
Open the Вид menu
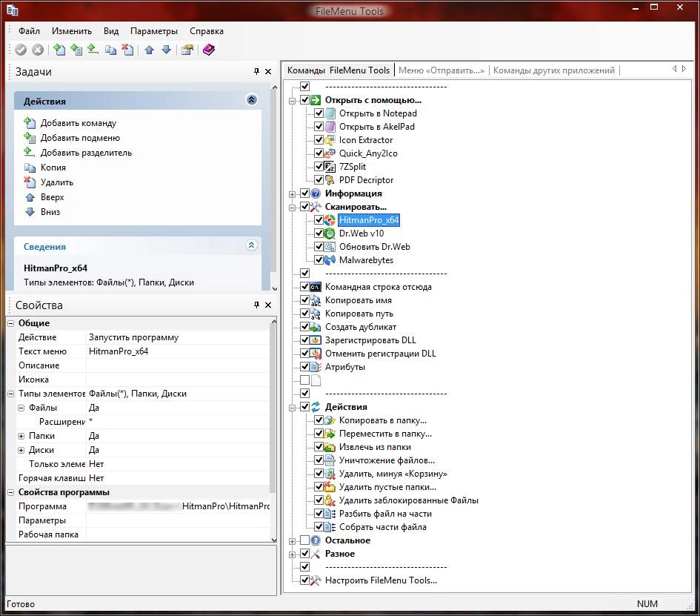(x=111, y=31)
